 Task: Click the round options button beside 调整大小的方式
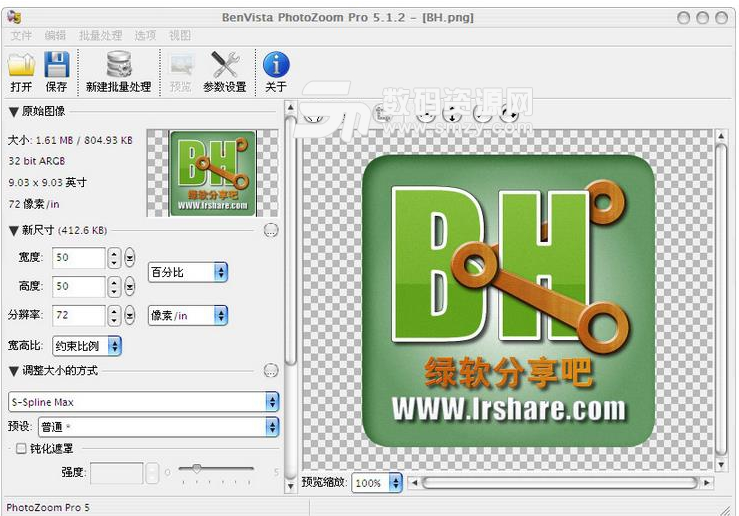coord(271,370)
